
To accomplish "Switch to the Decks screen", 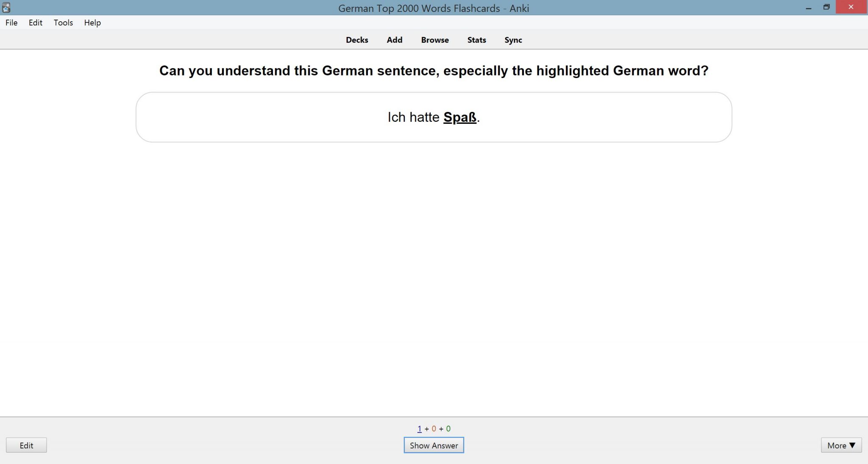I will pos(357,39).
